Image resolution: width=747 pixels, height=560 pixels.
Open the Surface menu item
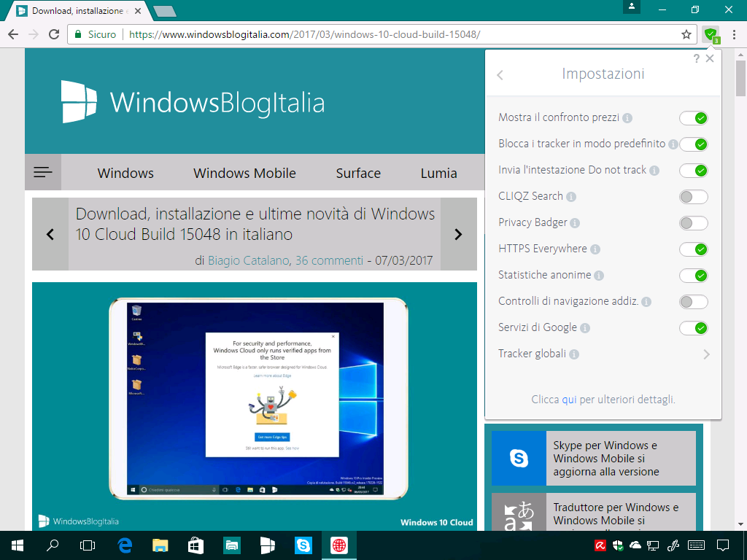click(x=358, y=173)
